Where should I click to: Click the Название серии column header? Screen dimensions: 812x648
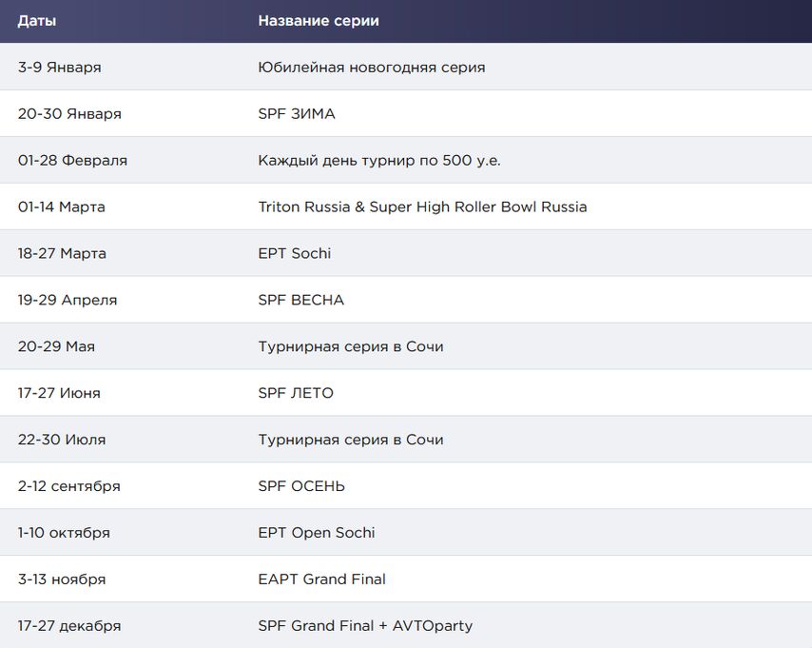pyautogui.click(x=319, y=21)
